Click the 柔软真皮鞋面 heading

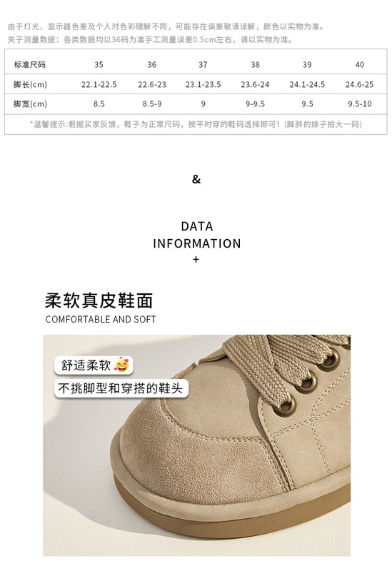tap(99, 300)
